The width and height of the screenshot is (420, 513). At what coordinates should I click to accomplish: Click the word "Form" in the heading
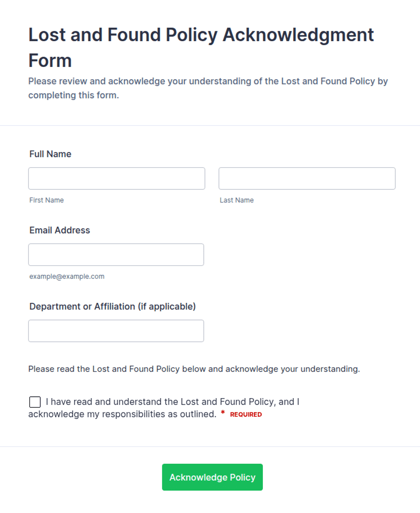pyautogui.click(x=50, y=61)
